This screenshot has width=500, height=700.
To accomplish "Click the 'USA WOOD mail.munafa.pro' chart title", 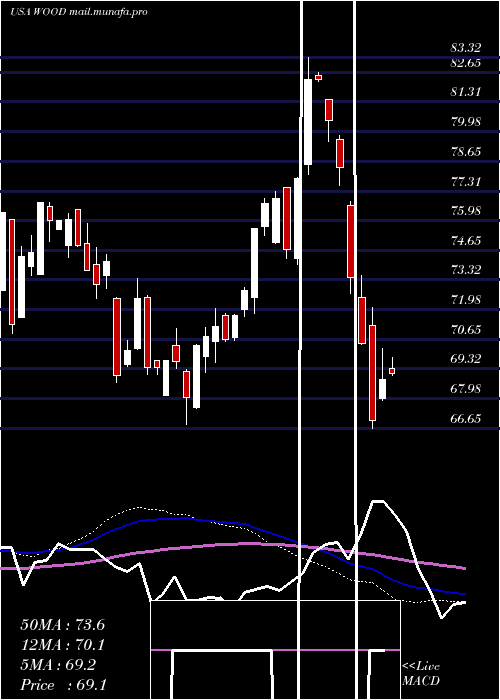I will pos(79,12).
